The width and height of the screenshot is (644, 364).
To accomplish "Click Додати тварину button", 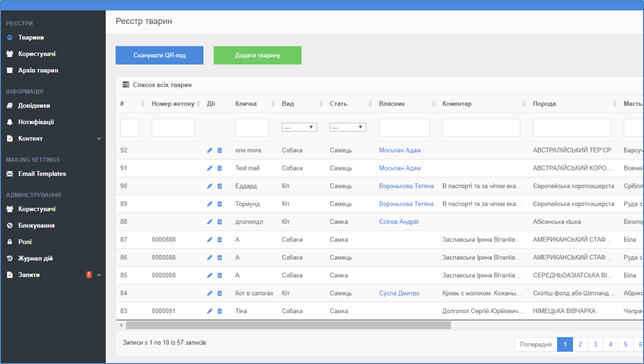I will click(x=258, y=55).
